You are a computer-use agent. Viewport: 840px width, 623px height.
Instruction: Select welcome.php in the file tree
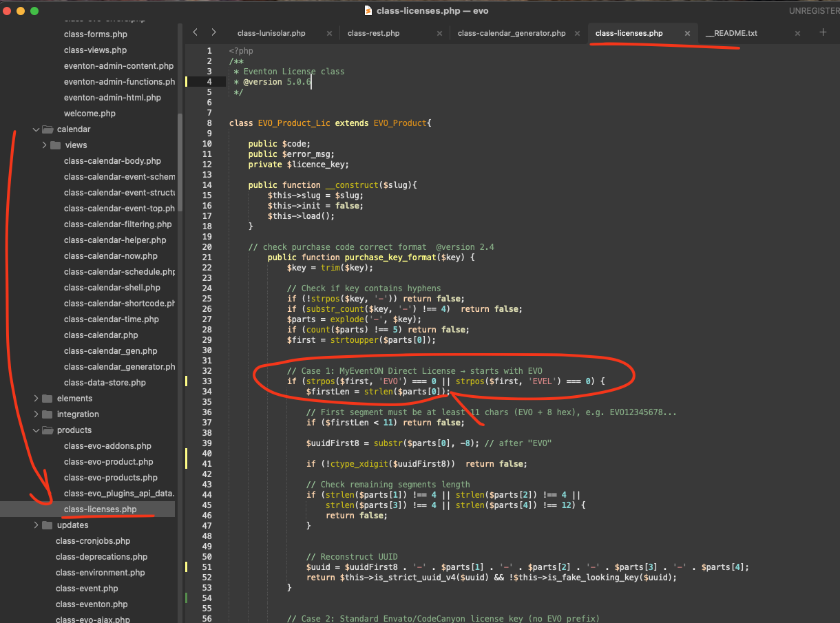(x=90, y=114)
